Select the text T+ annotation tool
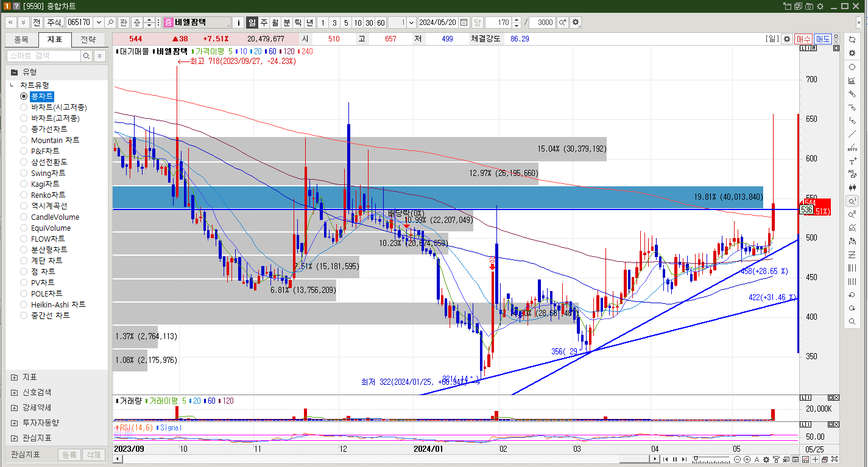This screenshot has width=868, height=467. click(x=852, y=161)
